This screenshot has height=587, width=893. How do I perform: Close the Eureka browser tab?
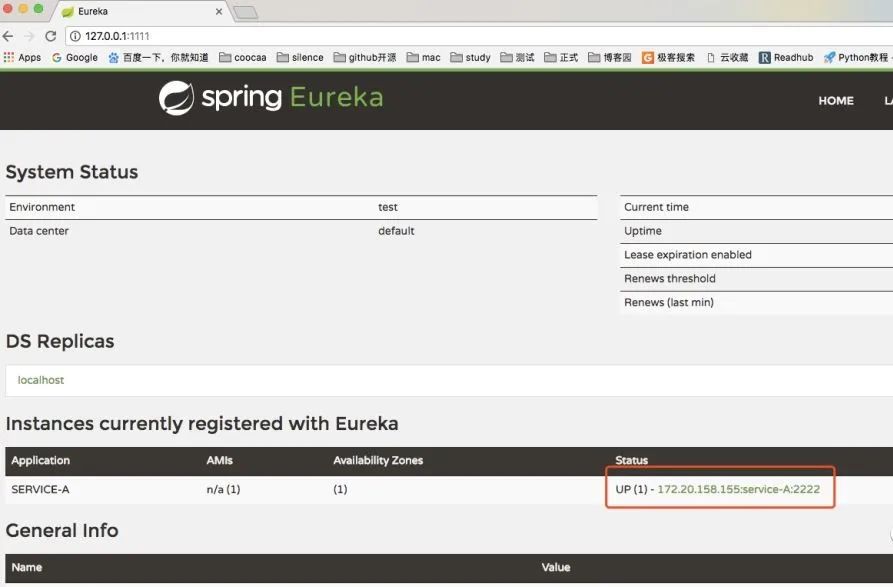point(219,11)
